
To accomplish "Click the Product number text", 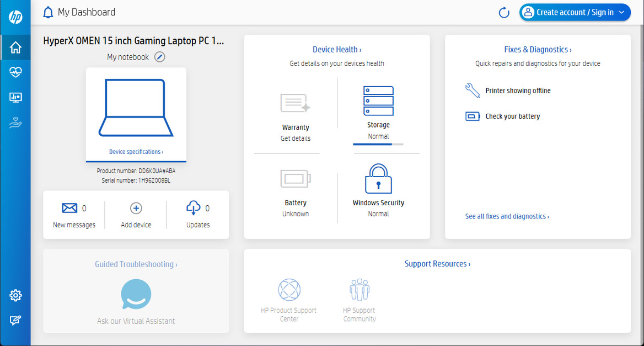I will (136, 171).
